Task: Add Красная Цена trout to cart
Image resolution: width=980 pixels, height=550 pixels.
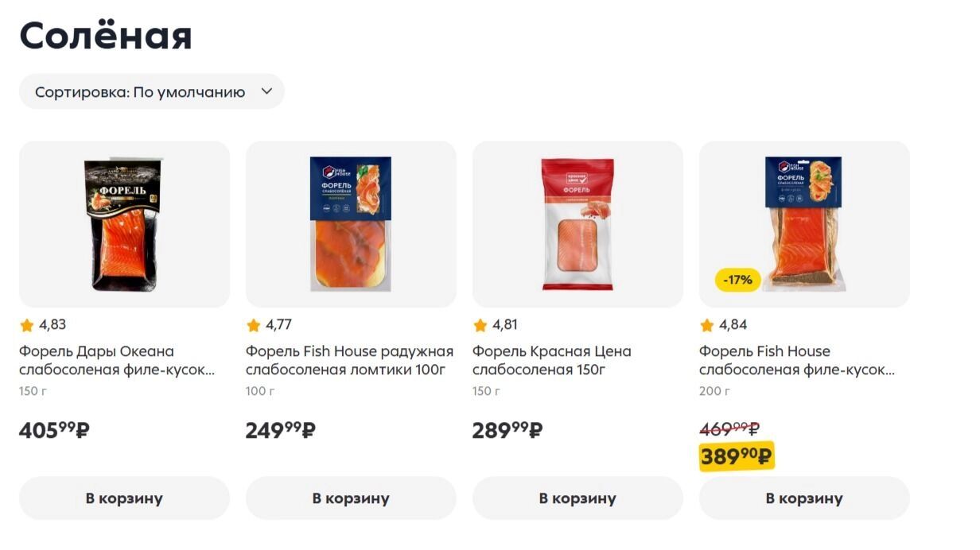Action: 577,498
